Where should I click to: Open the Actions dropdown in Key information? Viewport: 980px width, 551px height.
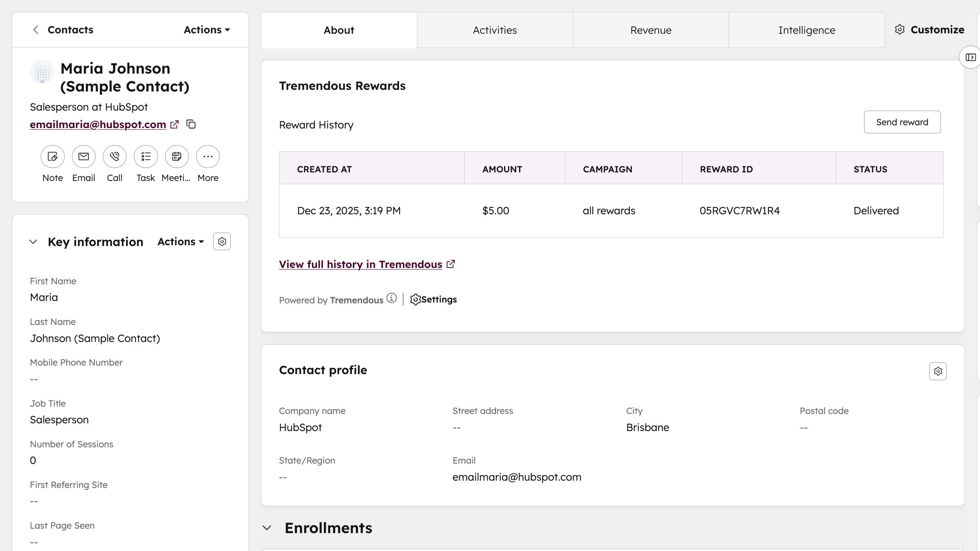point(180,241)
